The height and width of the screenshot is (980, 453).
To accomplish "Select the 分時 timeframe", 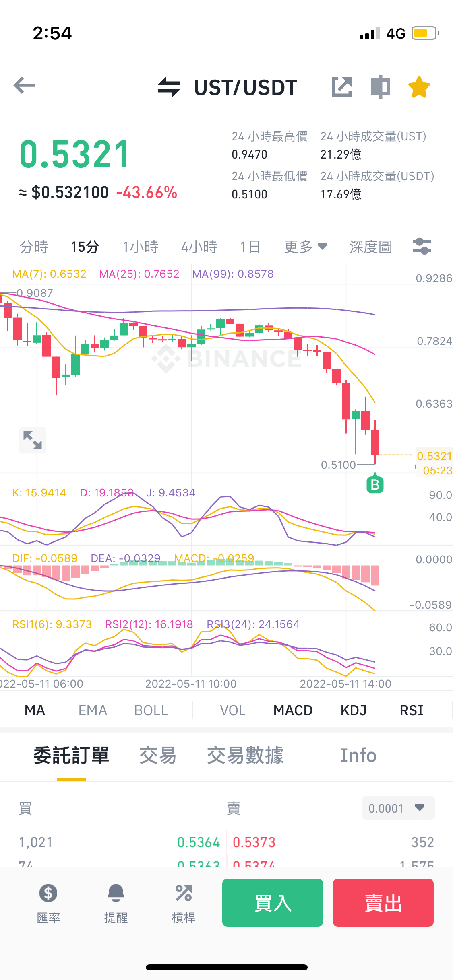I will click(34, 247).
